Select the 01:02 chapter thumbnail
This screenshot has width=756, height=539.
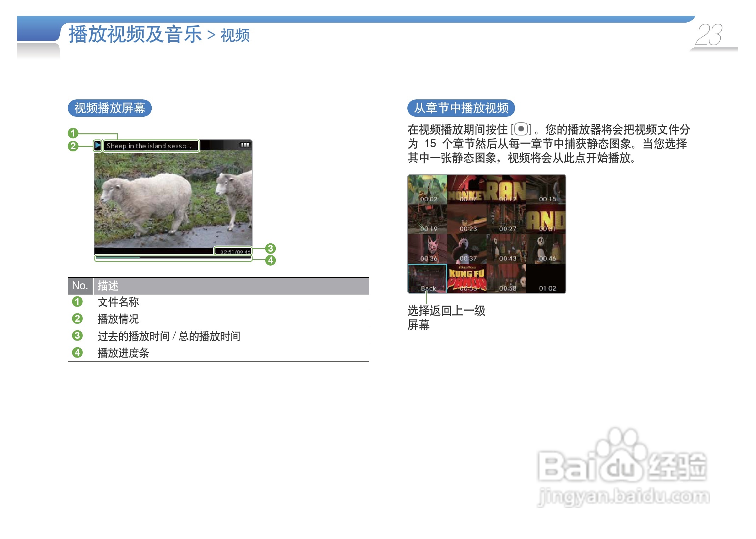click(x=546, y=279)
